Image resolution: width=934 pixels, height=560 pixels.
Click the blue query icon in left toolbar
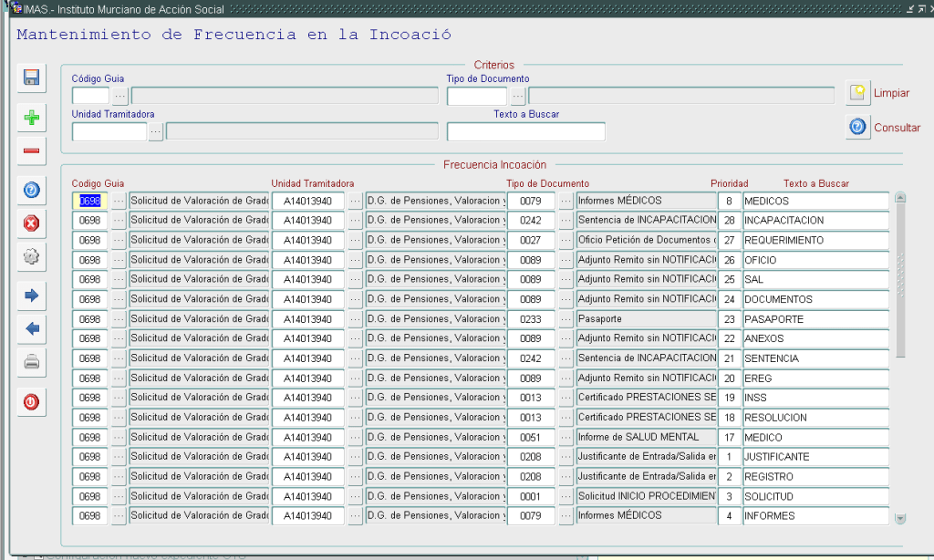click(31, 190)
